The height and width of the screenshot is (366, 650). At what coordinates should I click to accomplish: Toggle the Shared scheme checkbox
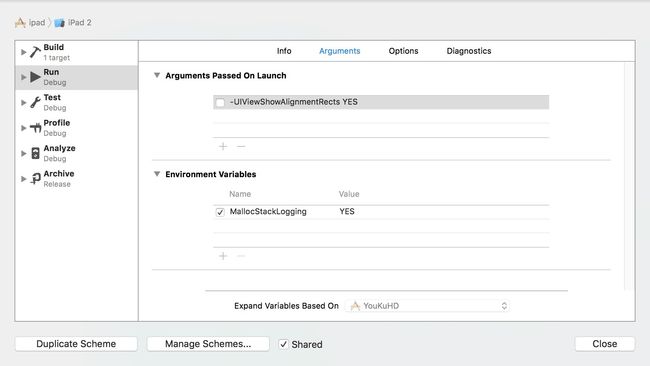[283, 344]
